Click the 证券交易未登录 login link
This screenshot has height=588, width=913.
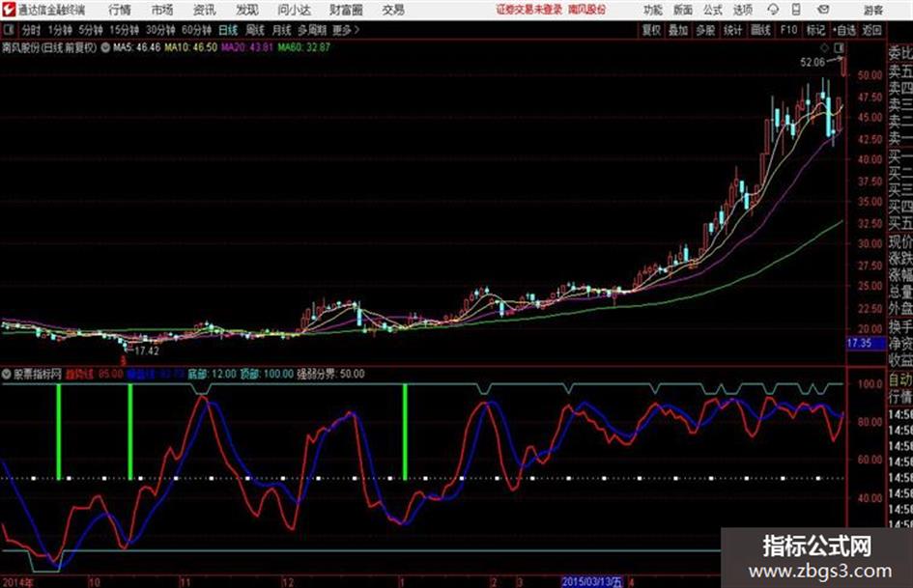point(529,10)
